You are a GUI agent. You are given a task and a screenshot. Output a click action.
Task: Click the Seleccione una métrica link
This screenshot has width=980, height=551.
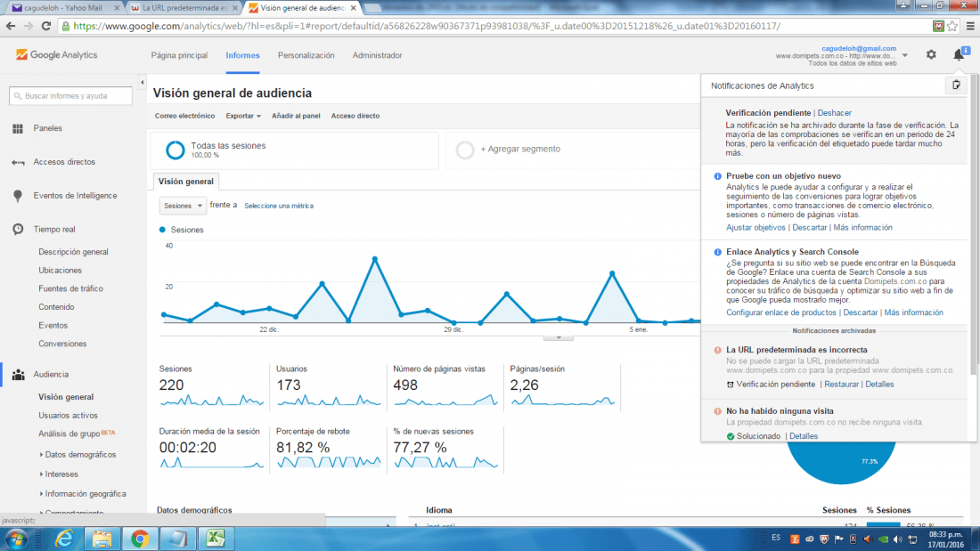(279, 206)
